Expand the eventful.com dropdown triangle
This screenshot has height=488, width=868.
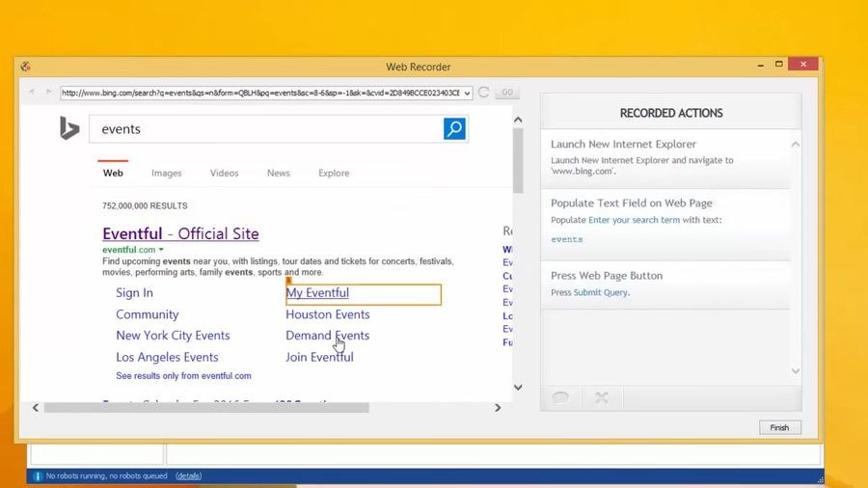click(161, 250)
